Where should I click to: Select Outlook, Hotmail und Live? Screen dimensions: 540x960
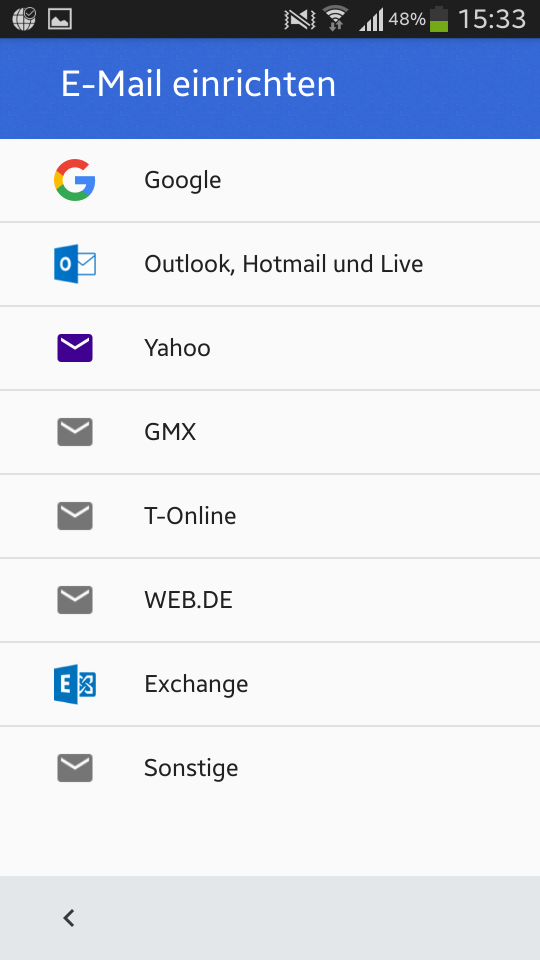[x=270, y=264]
